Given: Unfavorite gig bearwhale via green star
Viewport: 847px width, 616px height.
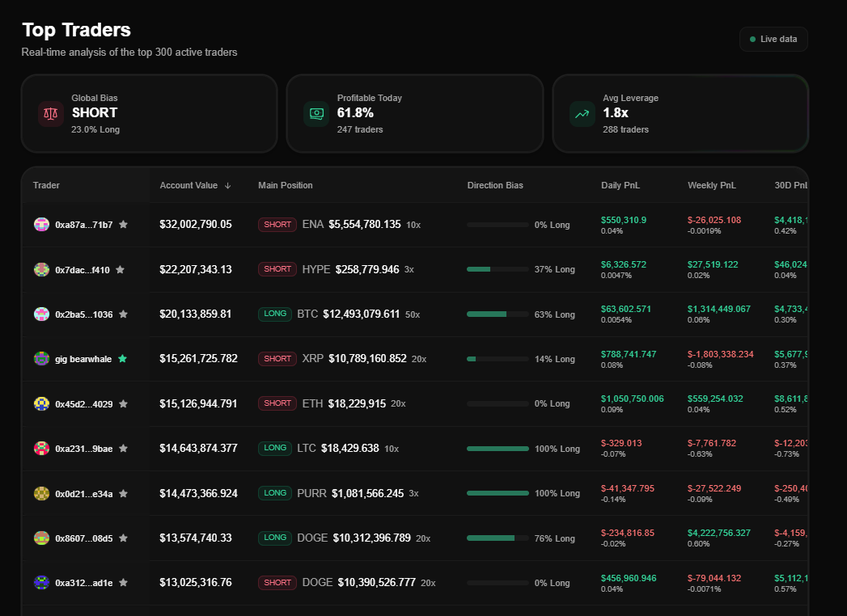Looking at the screenshot, I should click(x=122, y=358).
